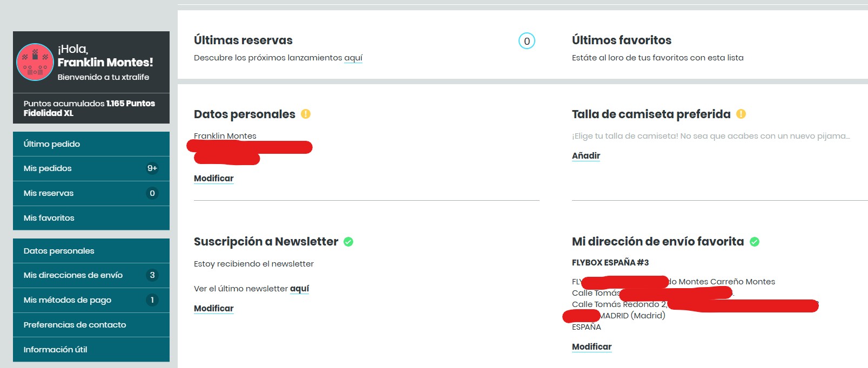Click the user avatar icon

tap(35, 62)
